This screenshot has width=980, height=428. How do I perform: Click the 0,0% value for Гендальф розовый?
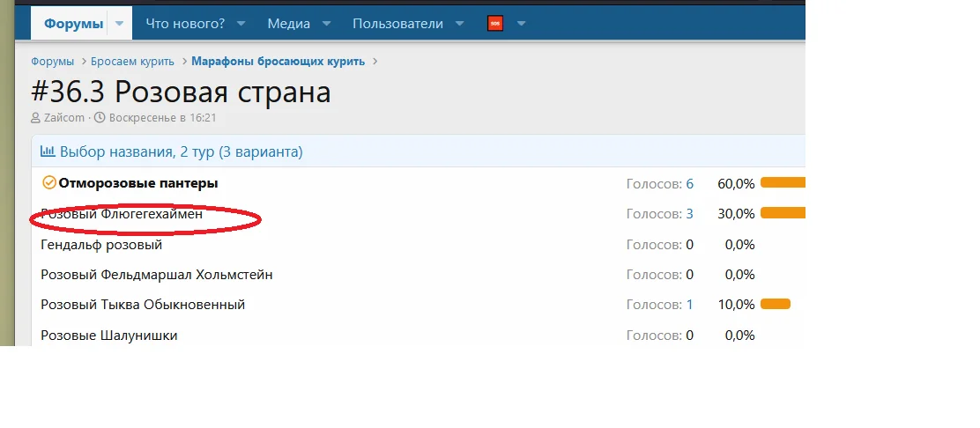pos(740,244)
